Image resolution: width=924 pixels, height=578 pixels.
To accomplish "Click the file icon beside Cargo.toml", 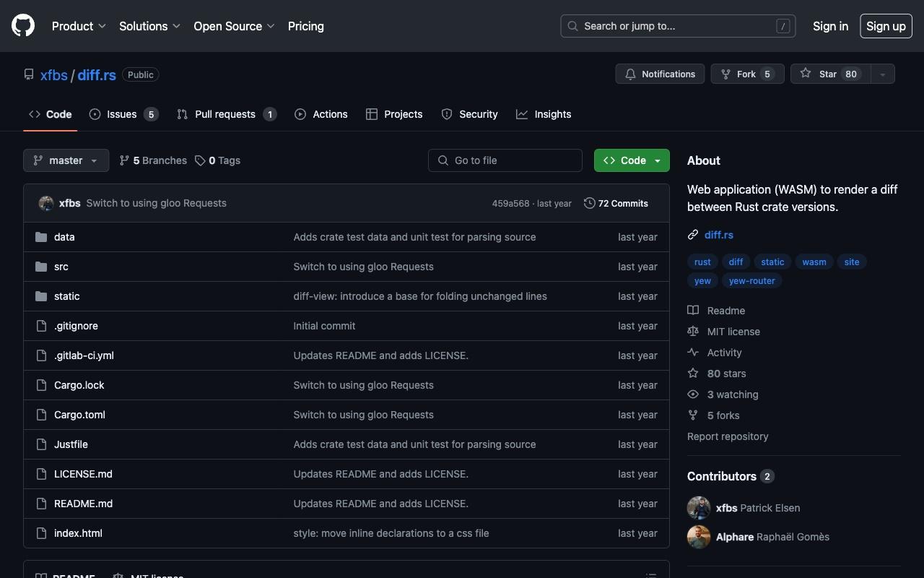I will pyautogui.click(x=41, y=415).
